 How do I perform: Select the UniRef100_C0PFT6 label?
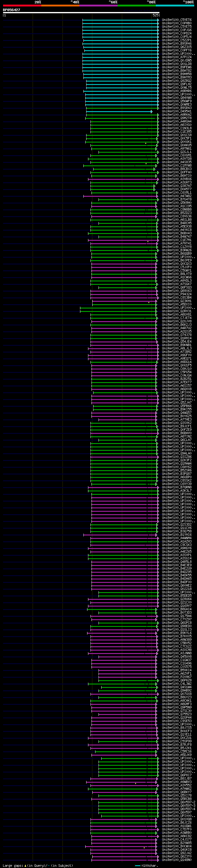(177, 50)
